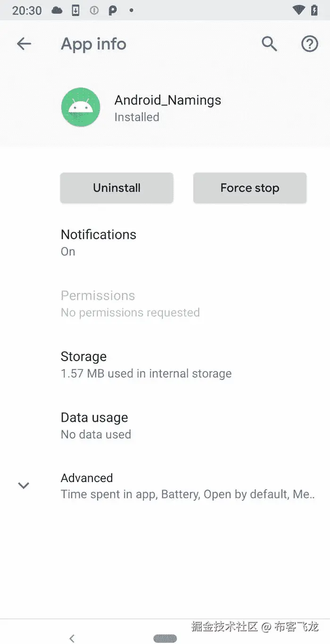
Task: Tap the download icon in status bar
Action: tap(75, 10)
